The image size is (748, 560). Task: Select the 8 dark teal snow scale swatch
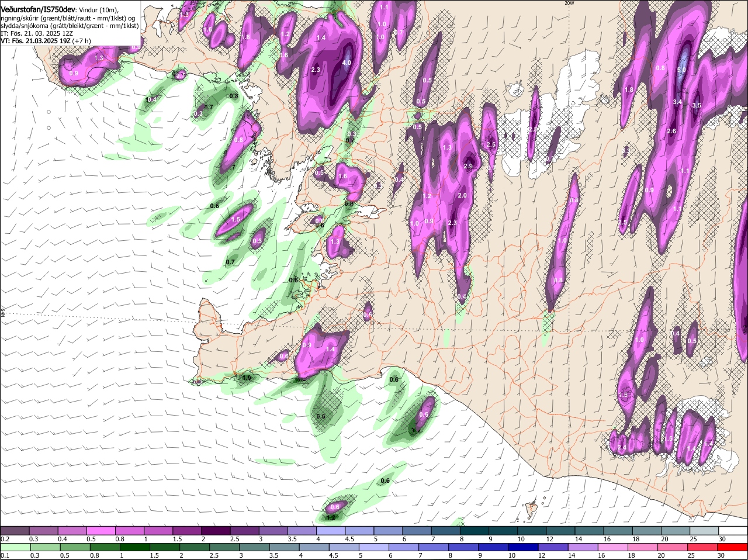[x=475, y=531]
